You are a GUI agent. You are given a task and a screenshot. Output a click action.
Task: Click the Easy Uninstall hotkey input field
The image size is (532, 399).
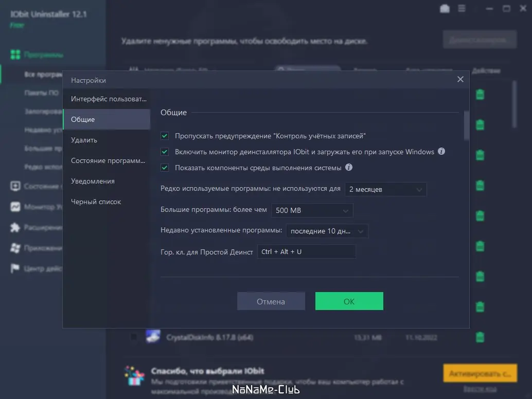306,251
